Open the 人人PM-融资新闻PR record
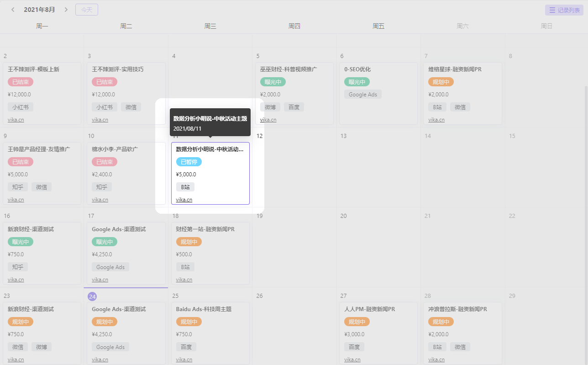 369,309
